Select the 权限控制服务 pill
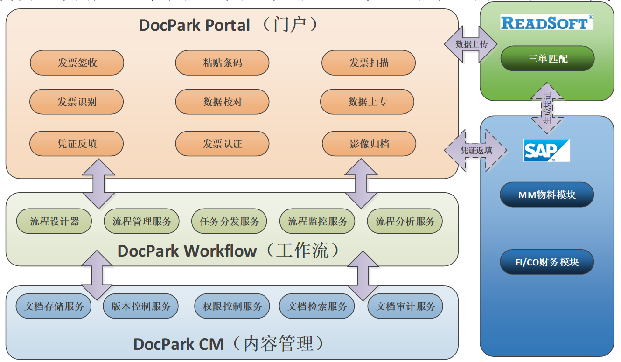 (232, 306)
